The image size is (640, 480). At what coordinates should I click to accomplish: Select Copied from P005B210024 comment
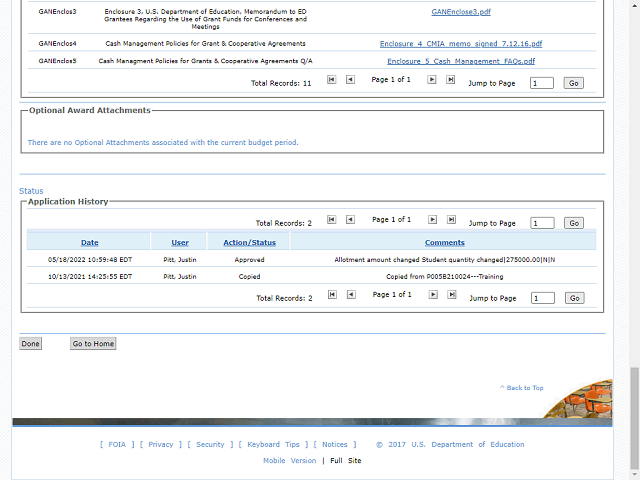pos(444,277)
